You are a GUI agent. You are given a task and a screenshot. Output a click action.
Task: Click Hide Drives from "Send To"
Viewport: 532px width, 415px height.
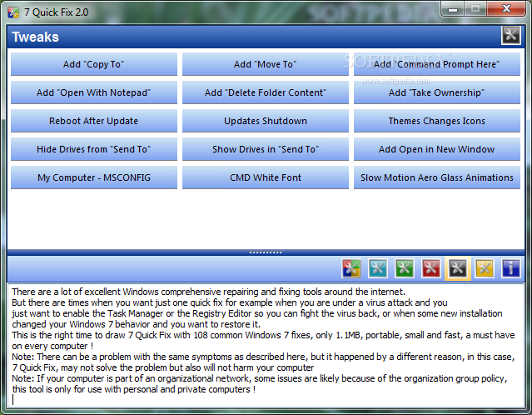click(93, 149)
